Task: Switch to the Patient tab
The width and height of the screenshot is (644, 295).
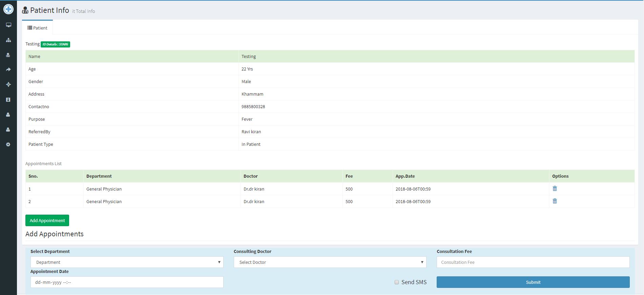Action: (x=37, y=28)
